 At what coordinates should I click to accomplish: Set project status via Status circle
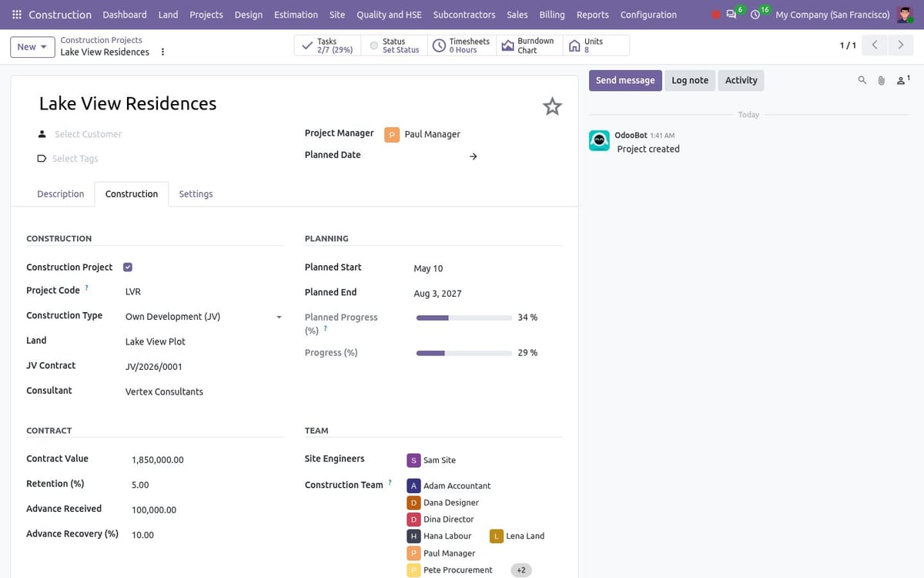pyautogui.click(x=374, y=45)
